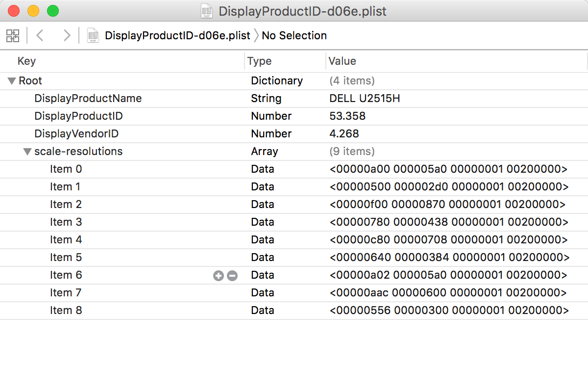Zoom the window with green button
588x367 pixels.
click(x=53, y=11)
